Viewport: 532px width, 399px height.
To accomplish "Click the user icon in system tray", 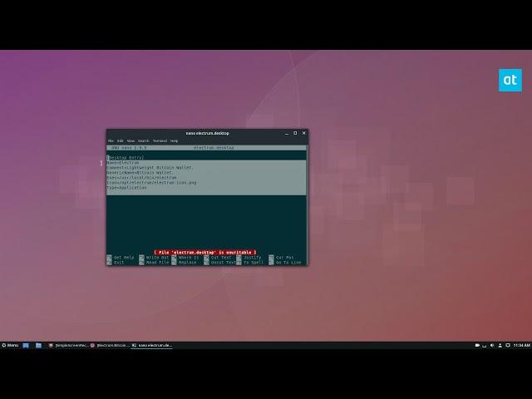I will [500, 346].
